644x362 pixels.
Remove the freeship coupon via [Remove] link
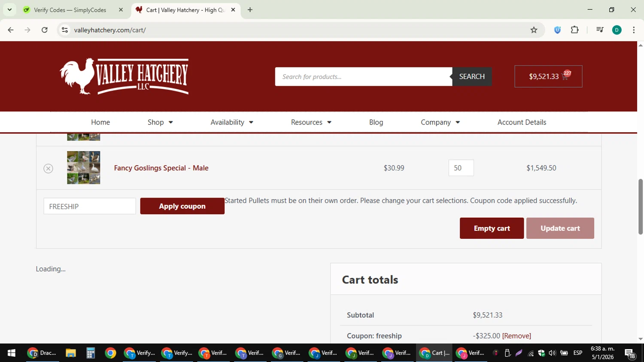516,336
